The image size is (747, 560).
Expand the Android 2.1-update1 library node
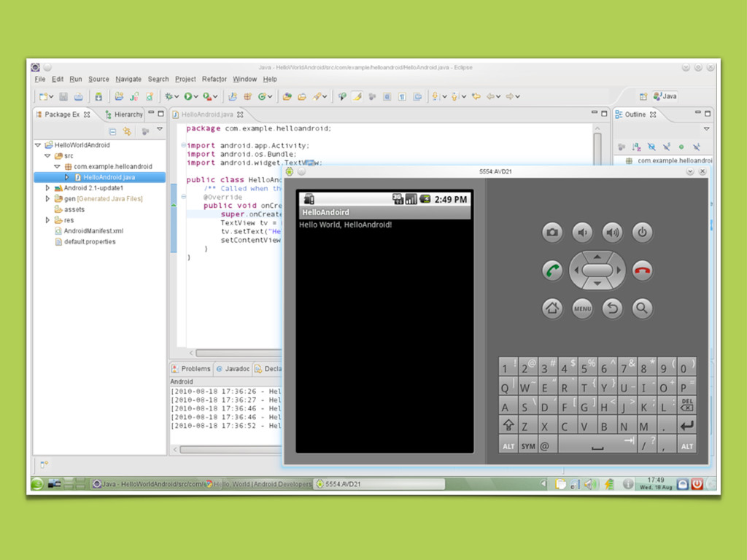47,188
